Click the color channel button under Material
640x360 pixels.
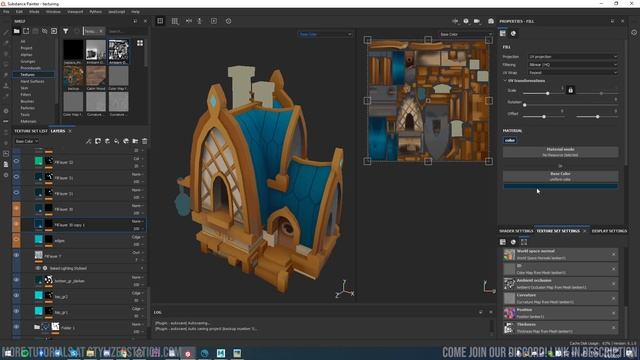coord(510,140)
